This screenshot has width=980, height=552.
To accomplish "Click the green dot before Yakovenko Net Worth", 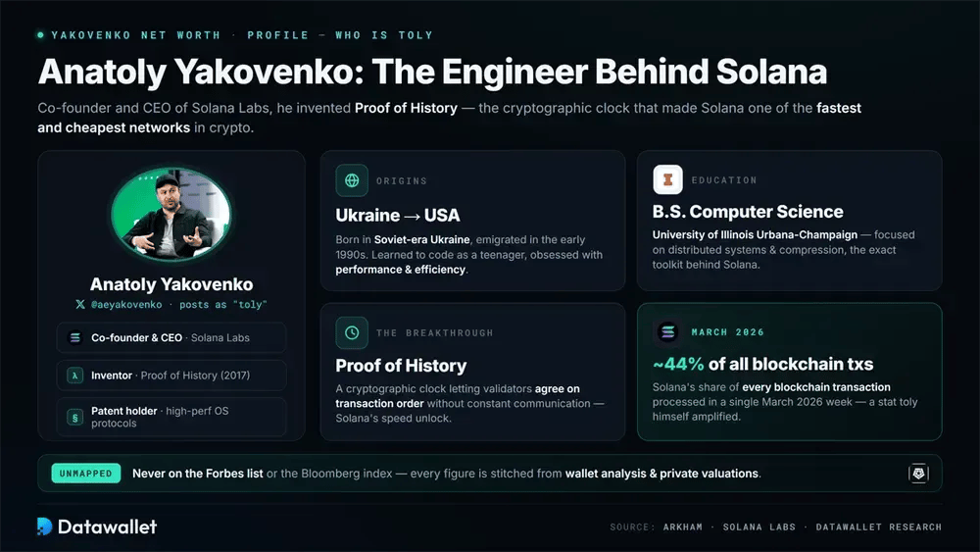I will [x=40, y=35].
